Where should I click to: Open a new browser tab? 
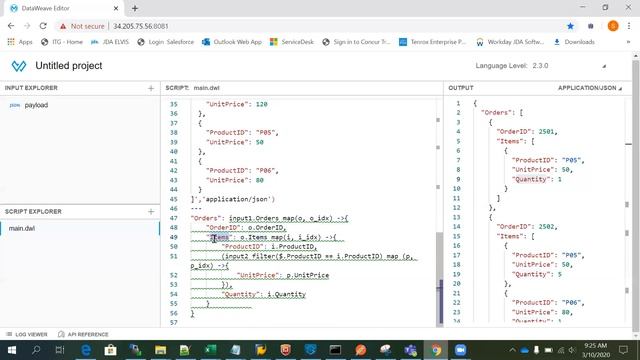[135, 8]
